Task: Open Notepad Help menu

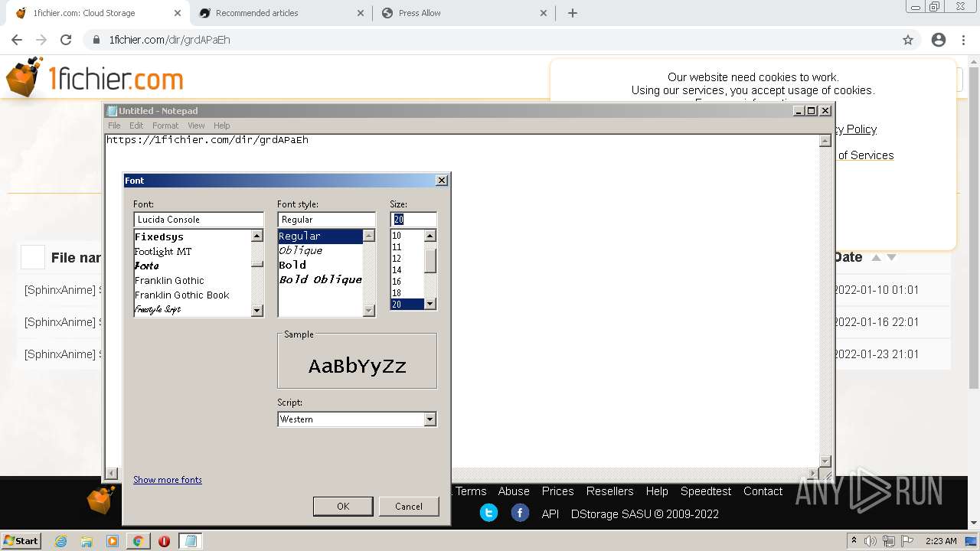Action: [221, 126]
